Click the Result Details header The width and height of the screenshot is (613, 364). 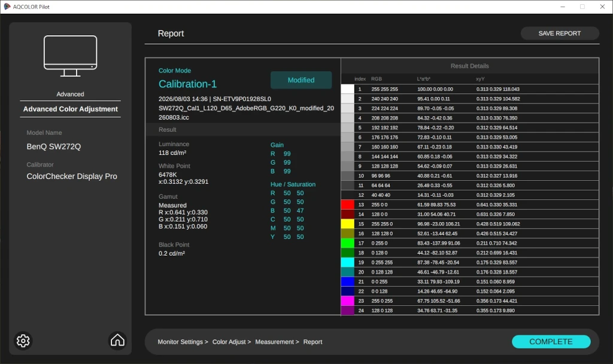coord(469,66)
